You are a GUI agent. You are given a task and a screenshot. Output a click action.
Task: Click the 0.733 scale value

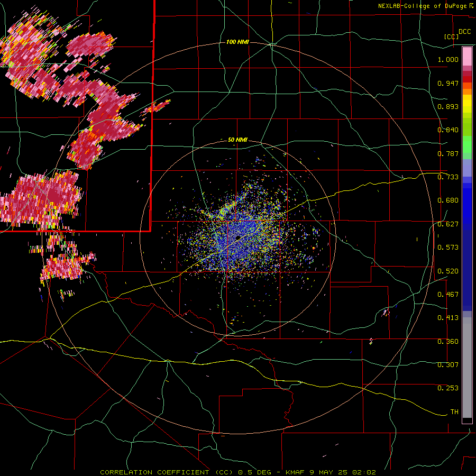448,177
